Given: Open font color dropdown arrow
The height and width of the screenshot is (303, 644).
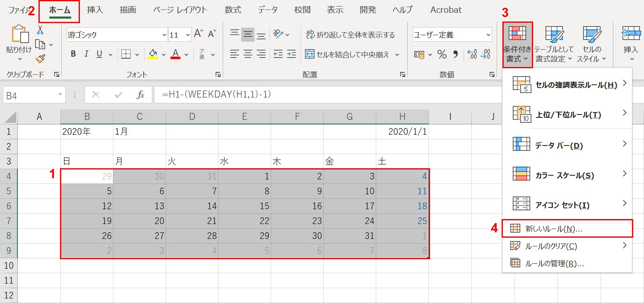Looking at the screenshot, I should click(x=186, y=54).
